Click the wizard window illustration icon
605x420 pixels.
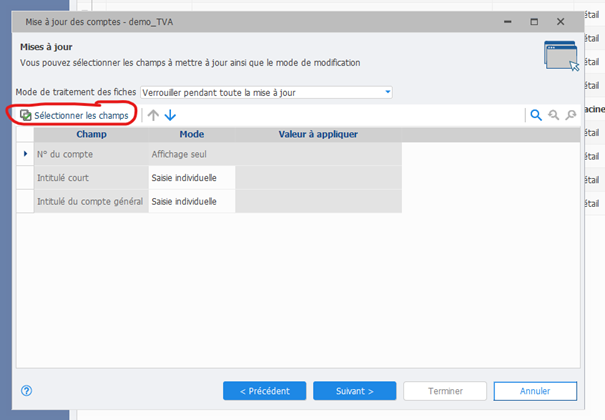561,55
